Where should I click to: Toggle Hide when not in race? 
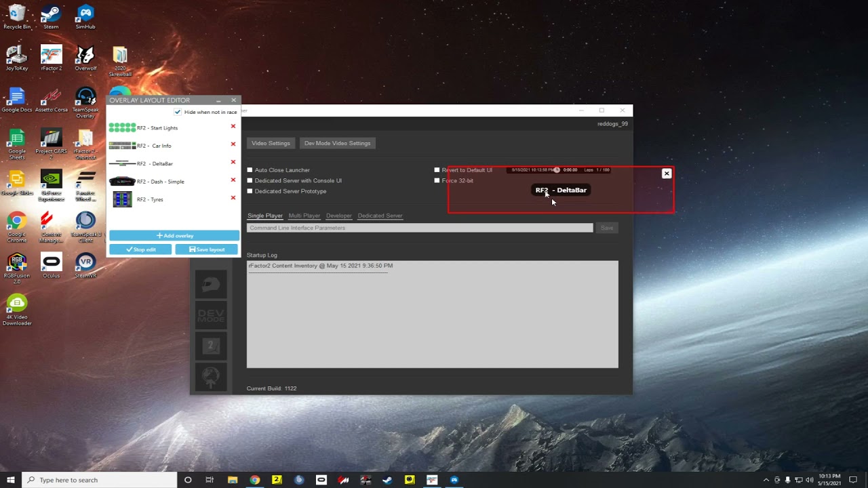pyautogui.click(x=178, y=112)
